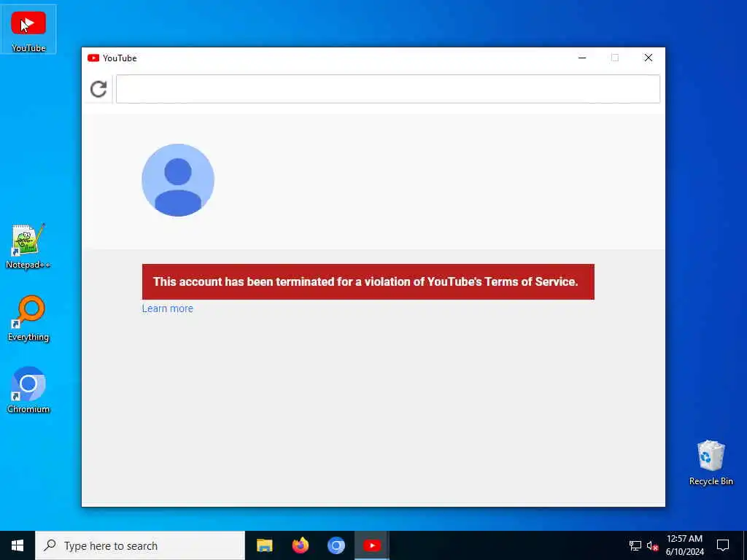Launch Notepad++ from the desktop
This screenshot has width=747, height=560.
[28, 246]
